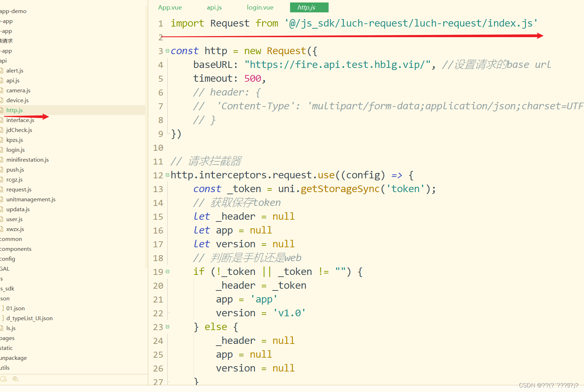Select the interface.js file entry
Image resolution: width=584 pixels, height=392 pixels.
[20, 120]
